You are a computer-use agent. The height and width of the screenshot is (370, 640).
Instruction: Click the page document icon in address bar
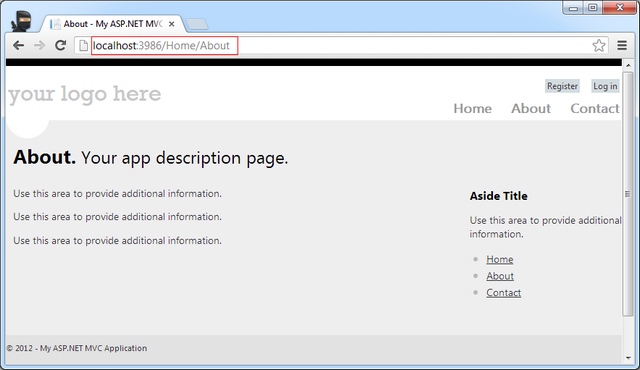click(83, 45)
